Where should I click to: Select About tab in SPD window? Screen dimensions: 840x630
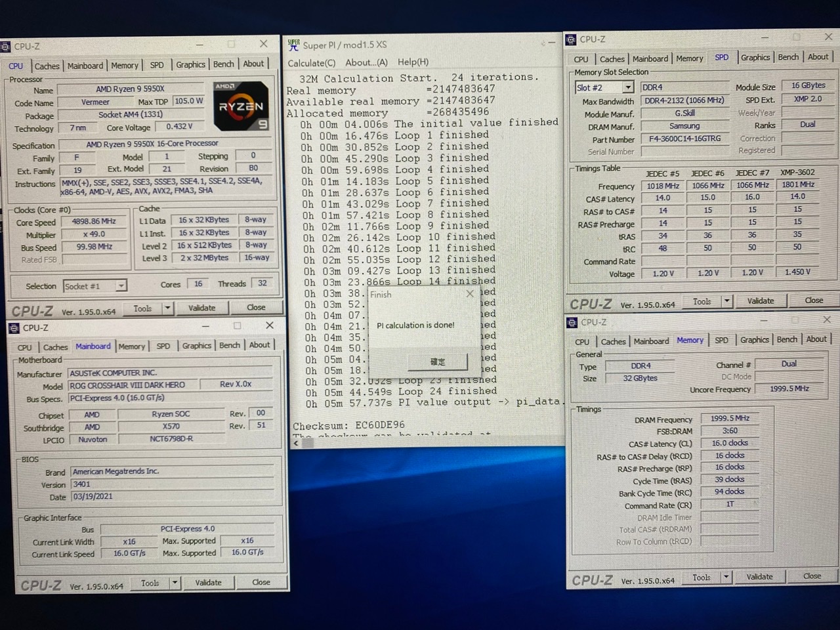(x=818, y=57)
